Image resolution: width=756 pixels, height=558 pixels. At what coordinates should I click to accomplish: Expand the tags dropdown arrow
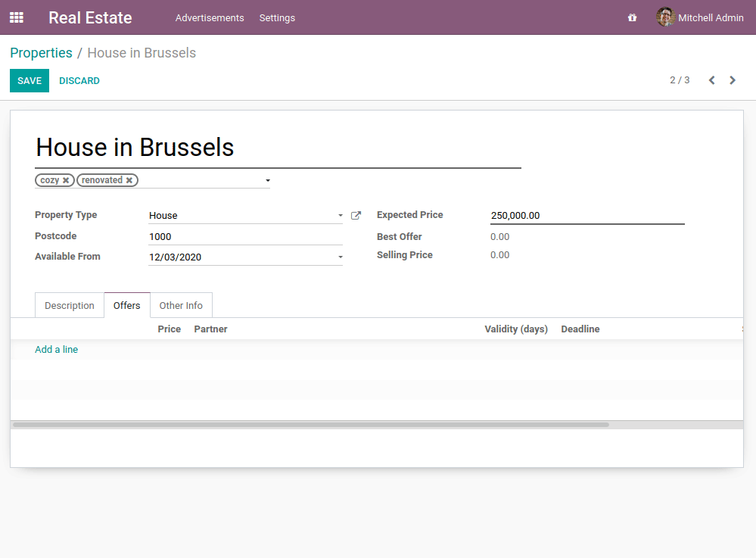click(268, 181)
